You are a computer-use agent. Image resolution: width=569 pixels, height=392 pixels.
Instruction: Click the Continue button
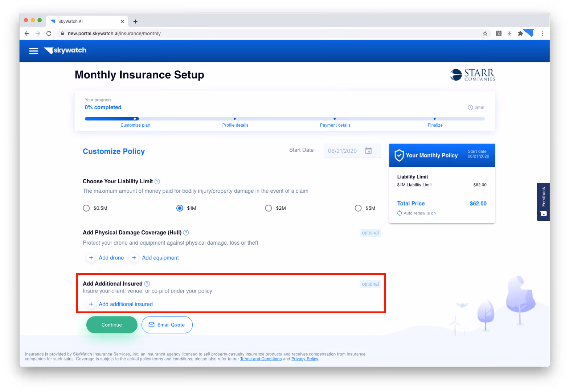pyautogui.click(x=112, y=325)
